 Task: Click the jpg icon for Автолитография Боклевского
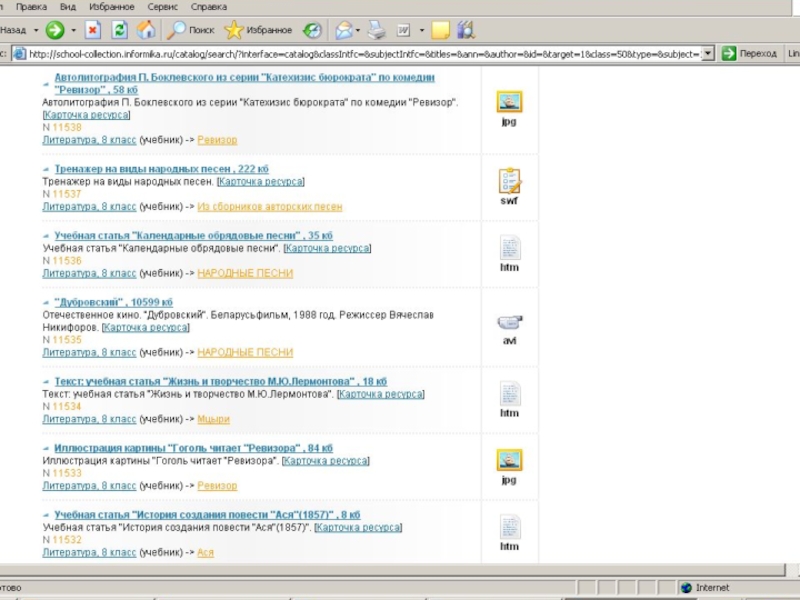(x=510, y=101)
